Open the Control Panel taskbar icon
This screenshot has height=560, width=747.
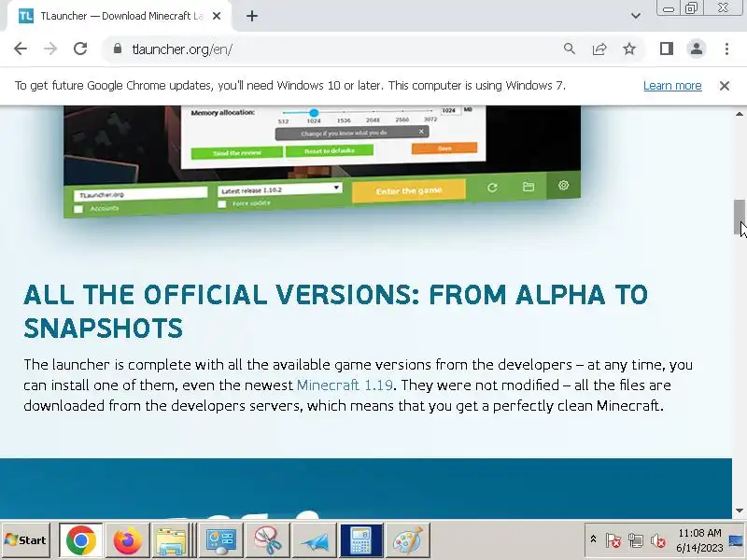[x=220, y=540]
